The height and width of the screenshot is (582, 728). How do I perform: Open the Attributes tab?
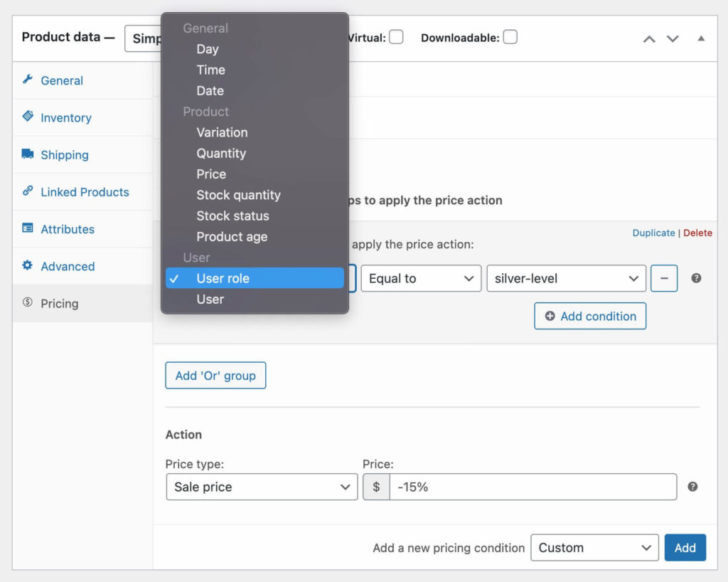pyautogui.click(x=82, y=229)
